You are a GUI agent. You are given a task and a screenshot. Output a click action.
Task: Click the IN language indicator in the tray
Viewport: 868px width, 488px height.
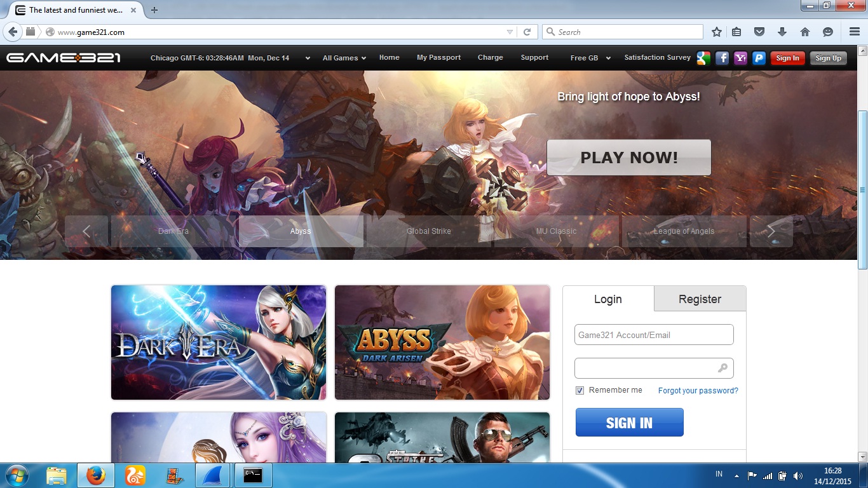(719, 474)
